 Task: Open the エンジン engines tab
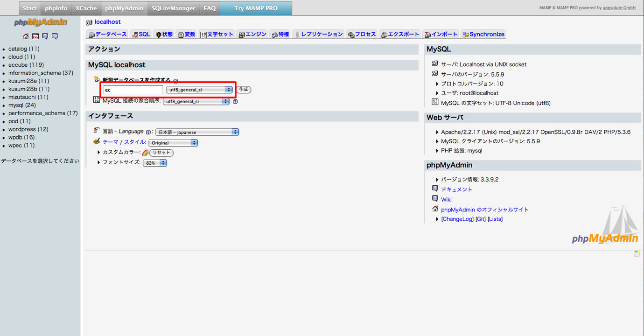pyautogui.click(x=252, y=34)
